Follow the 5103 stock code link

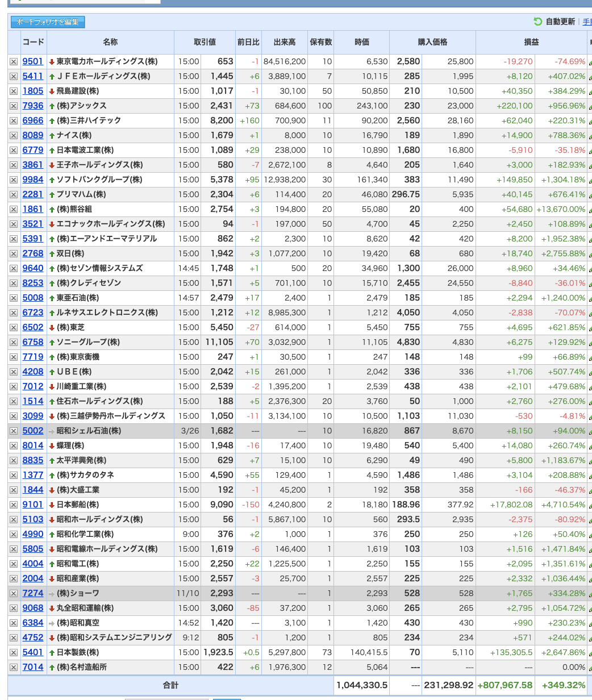pyautogui.click(x=33, y=519)
